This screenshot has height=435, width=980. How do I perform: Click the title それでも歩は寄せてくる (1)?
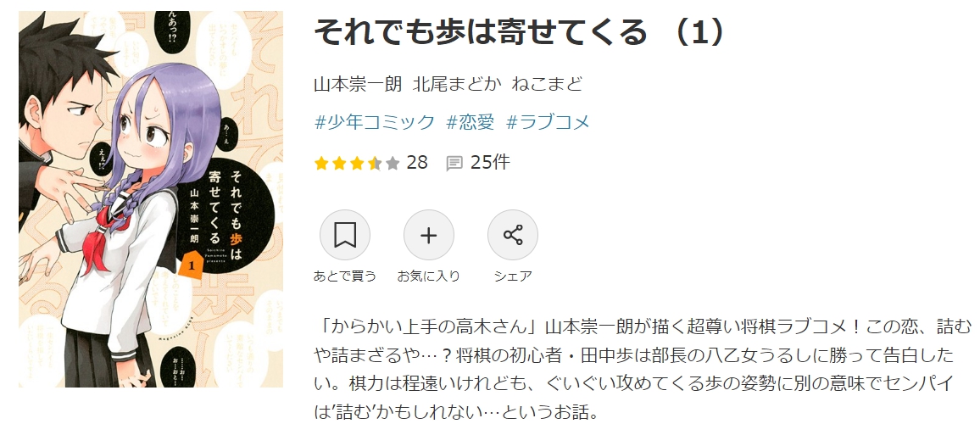pos(519,32)
